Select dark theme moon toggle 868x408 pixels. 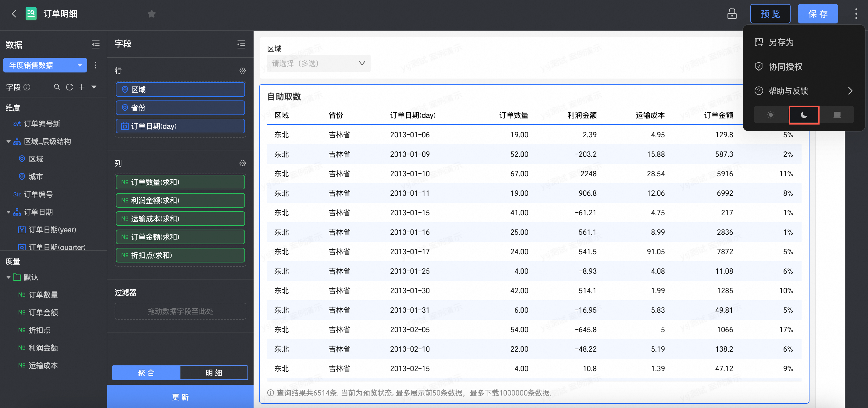coord(804,115)
